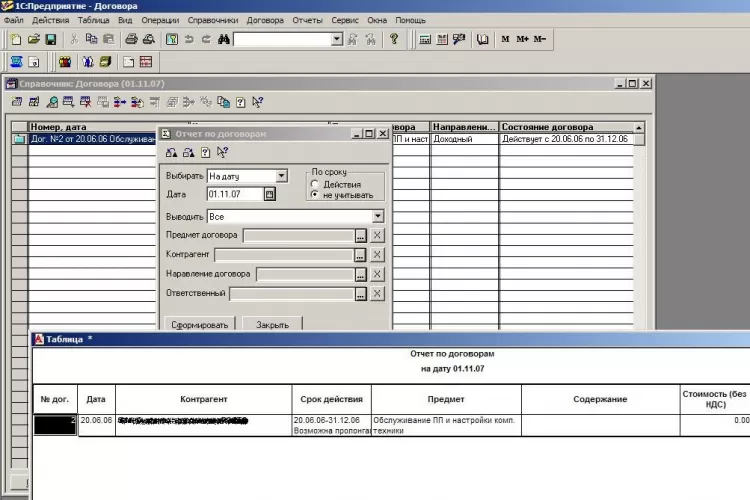
Task: Click the M+ memory button
Action: (x=523, y=39)
